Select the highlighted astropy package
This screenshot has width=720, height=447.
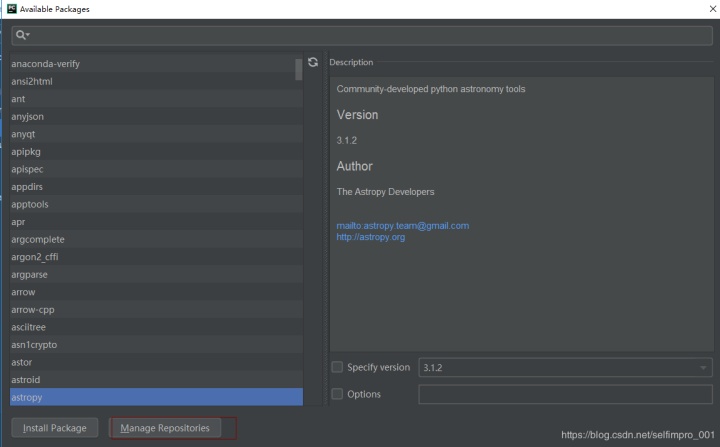coord(156,397)
